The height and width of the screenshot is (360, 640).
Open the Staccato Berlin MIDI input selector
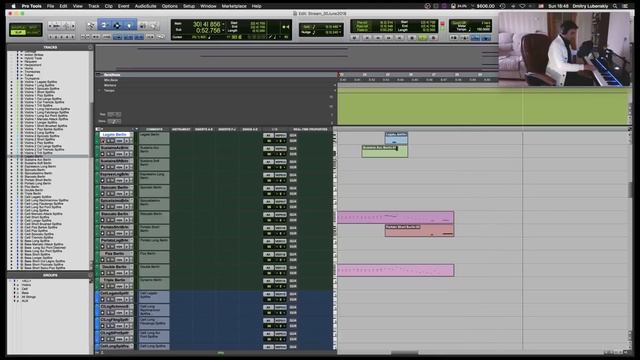coord(268,215)
